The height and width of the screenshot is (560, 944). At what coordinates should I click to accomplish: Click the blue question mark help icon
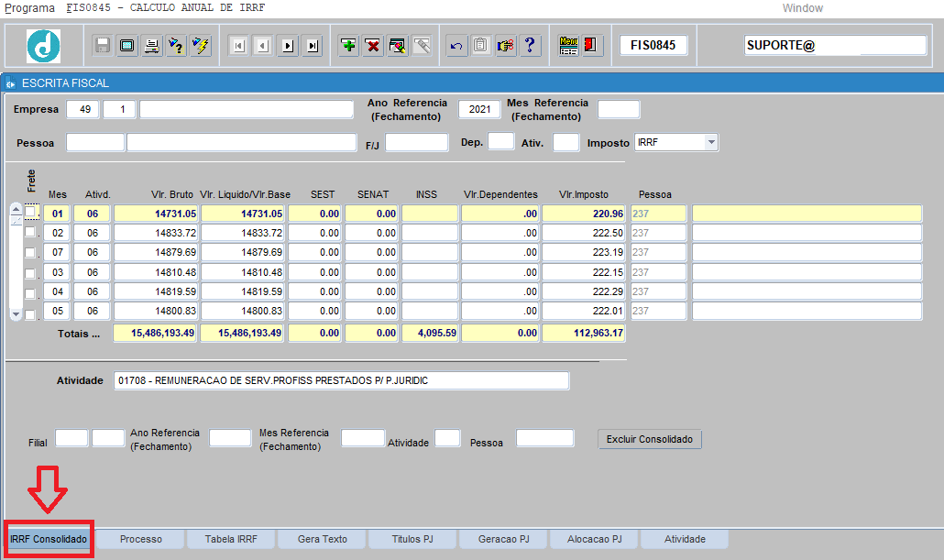530,45
